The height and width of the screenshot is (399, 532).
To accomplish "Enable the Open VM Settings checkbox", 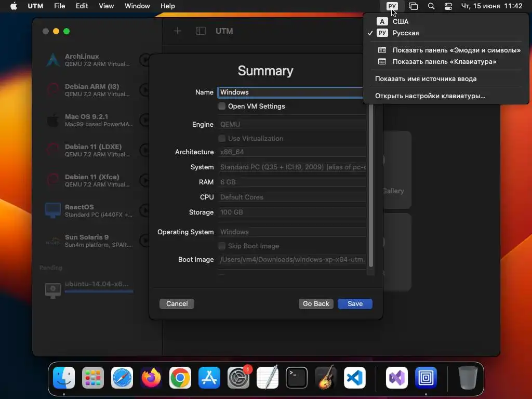I will (x=222, y=106).
